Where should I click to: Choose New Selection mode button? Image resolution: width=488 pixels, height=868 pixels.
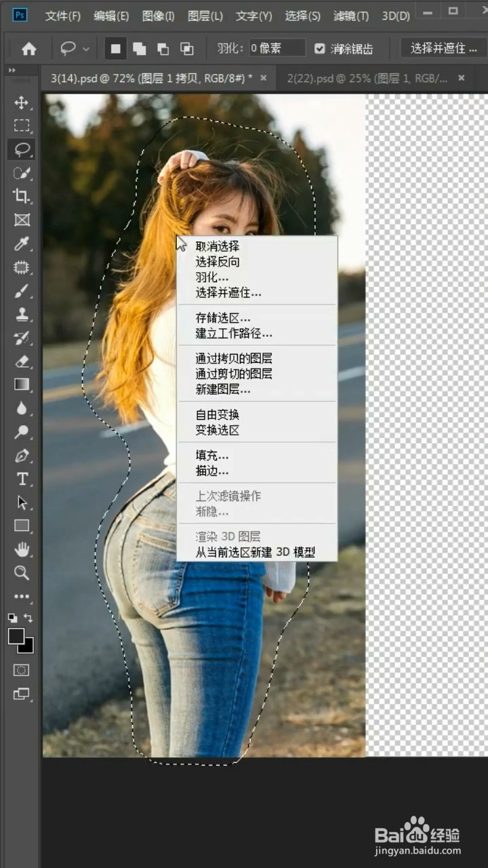tap(116, 49)
